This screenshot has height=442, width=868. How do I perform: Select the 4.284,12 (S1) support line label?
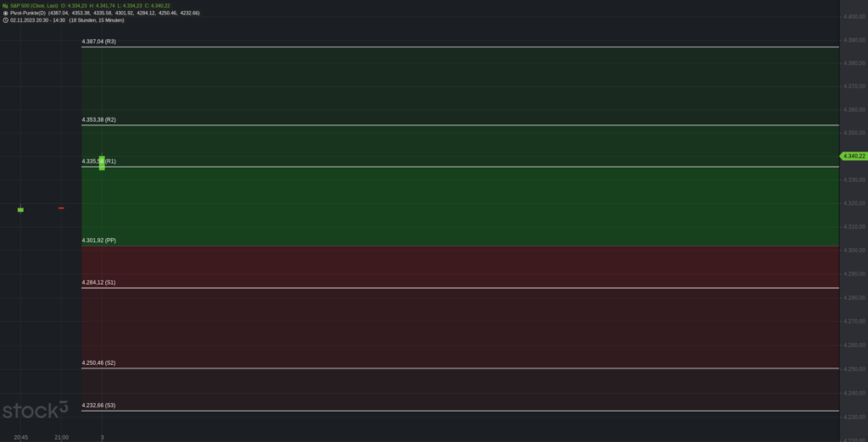point(98,282)
